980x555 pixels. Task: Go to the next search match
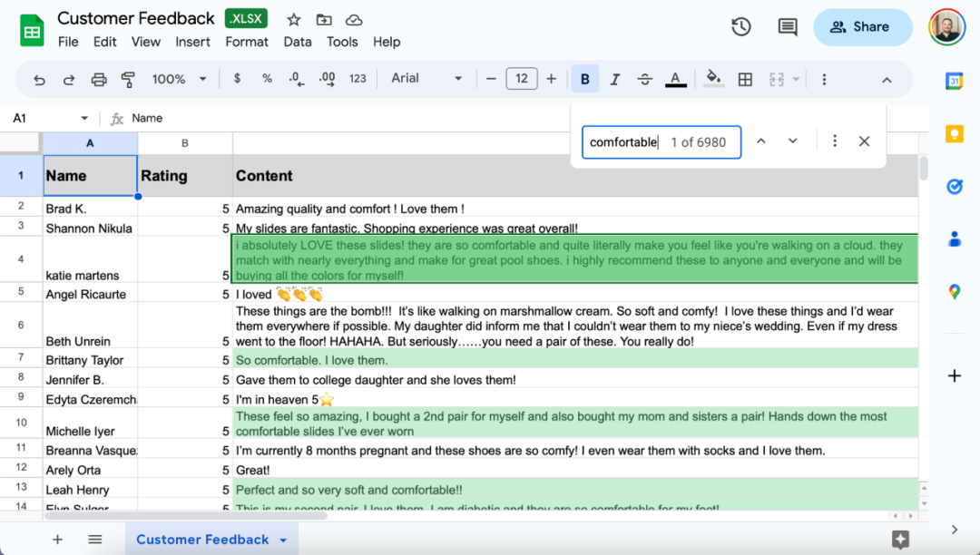pyautogui.click(x=792, y=141)
